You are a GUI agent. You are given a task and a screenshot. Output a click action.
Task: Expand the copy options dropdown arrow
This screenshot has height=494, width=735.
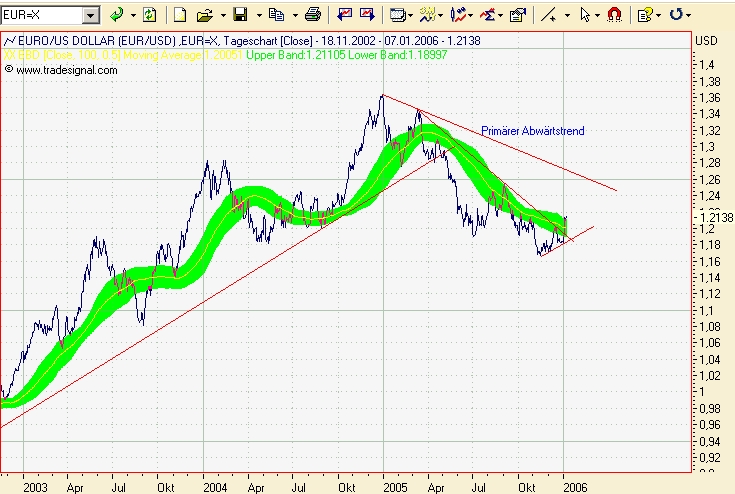coord(295,15)
